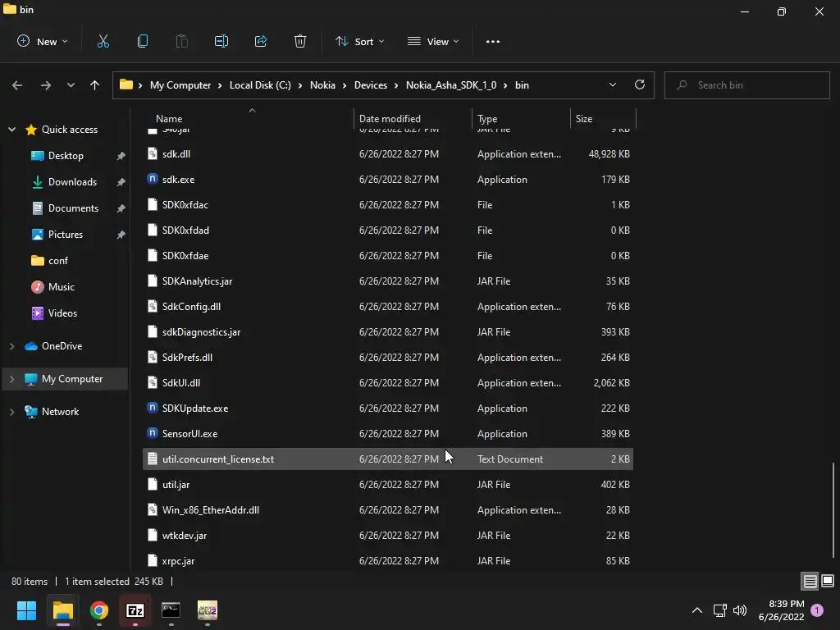Image resolution: width=840 pixels, height=630 pixels.
Task: Select the util.jar file
Action: pyautogui.click(x=388, y=484)
